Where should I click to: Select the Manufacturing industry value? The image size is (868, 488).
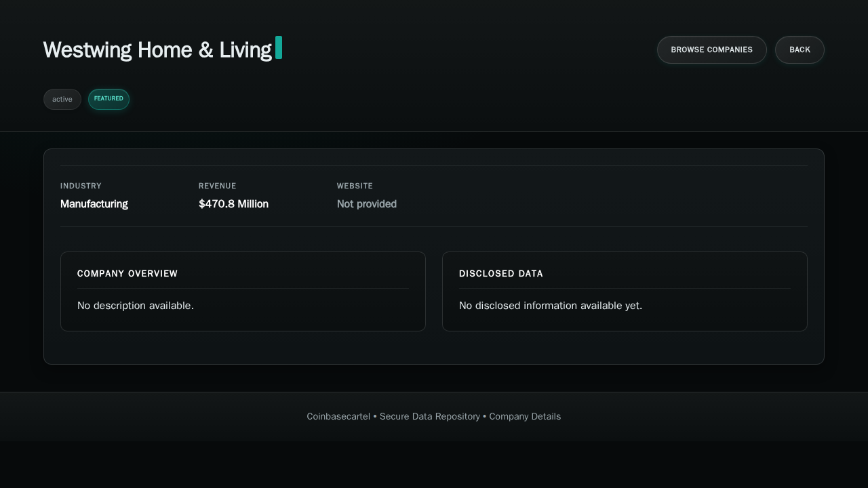point(94,204)
